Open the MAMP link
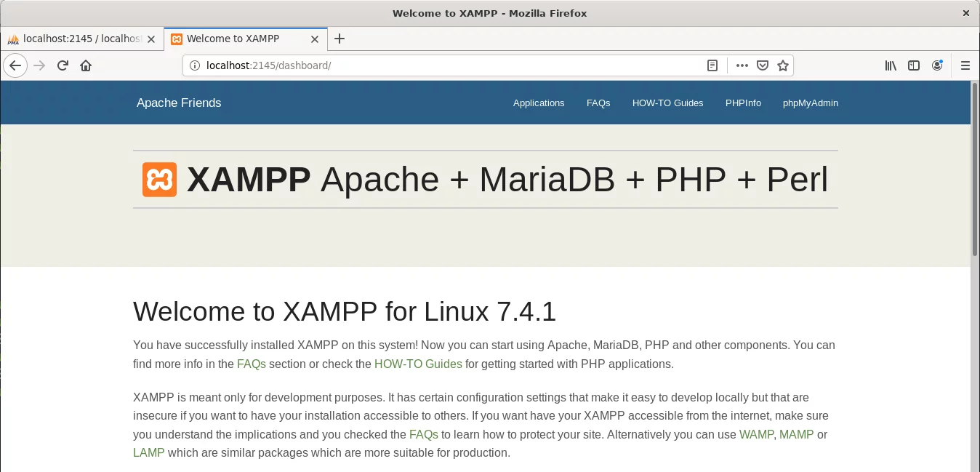Viewport: 980px width, 472px height. (797, 435)
